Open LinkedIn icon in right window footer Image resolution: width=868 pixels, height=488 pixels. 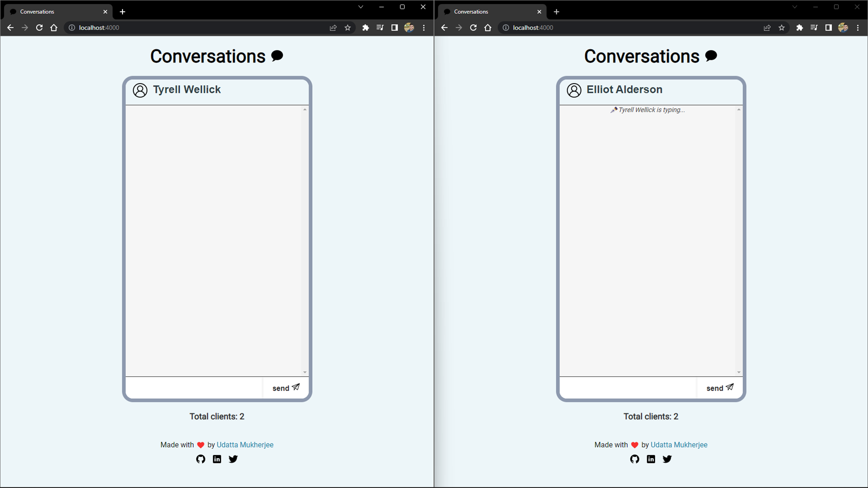[651, 459]
